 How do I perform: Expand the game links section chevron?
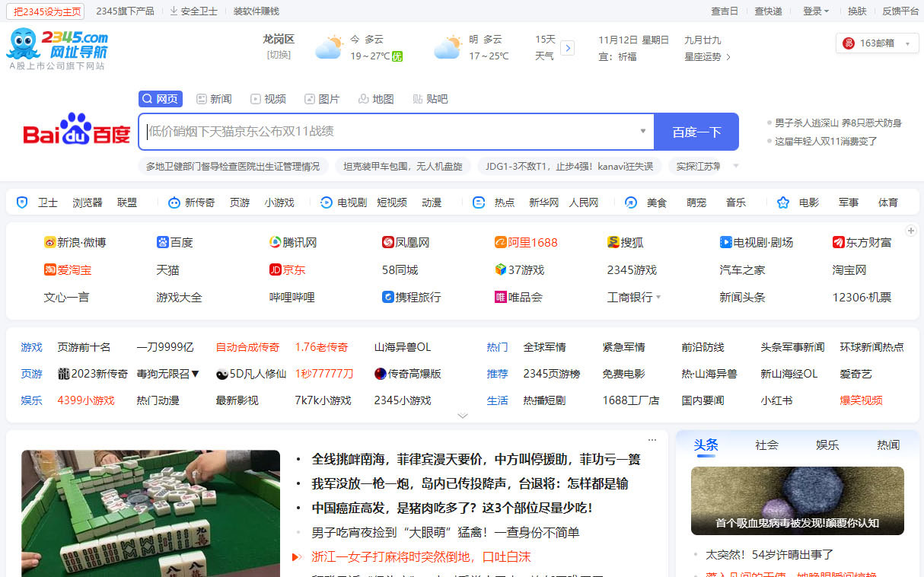point(463,416)
